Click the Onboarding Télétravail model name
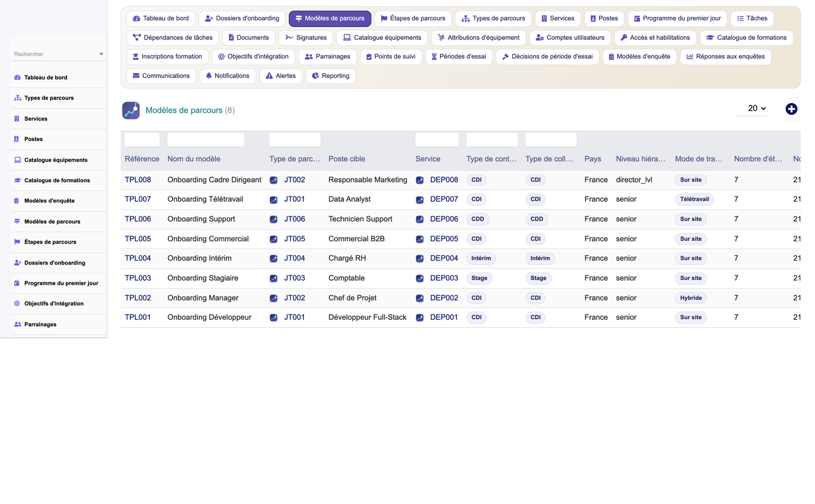Image resolution: width=815 pixels, height=504 pixels. 205,199
